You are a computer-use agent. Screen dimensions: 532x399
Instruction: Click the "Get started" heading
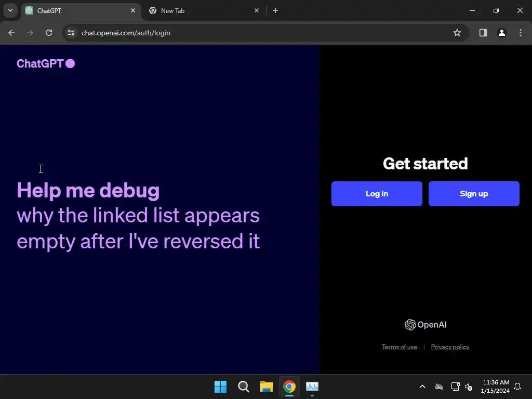point(425,164)
